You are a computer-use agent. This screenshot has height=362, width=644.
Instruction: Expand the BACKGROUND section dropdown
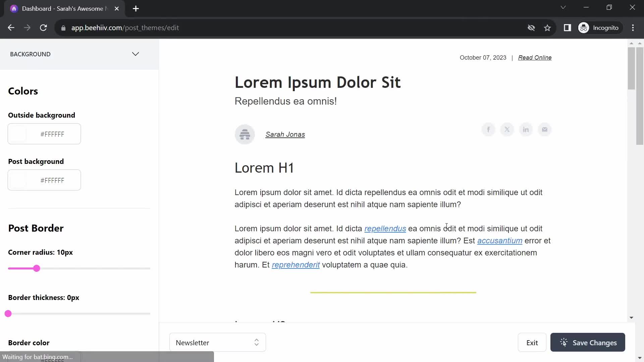tap(136, 54)
